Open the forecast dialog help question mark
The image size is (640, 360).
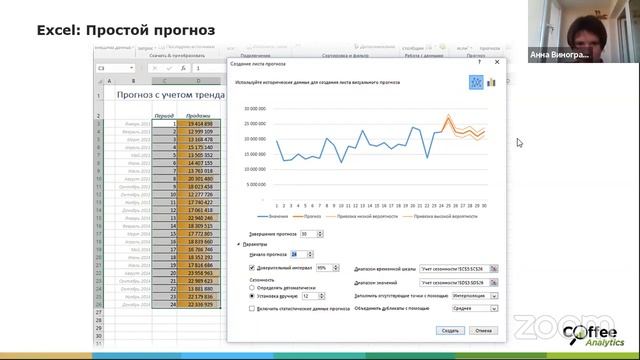click(x=480, y=62)
